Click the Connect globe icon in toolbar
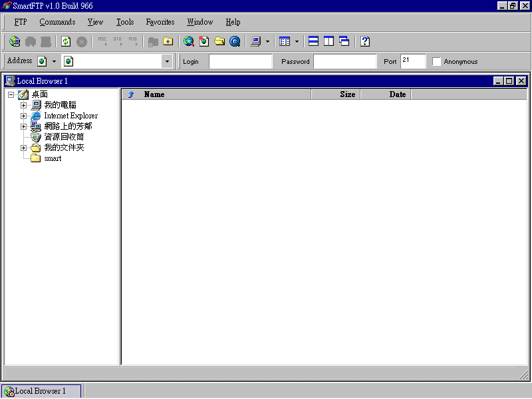The width and height of the screenshot is (532, 399). tap(15, 41)
